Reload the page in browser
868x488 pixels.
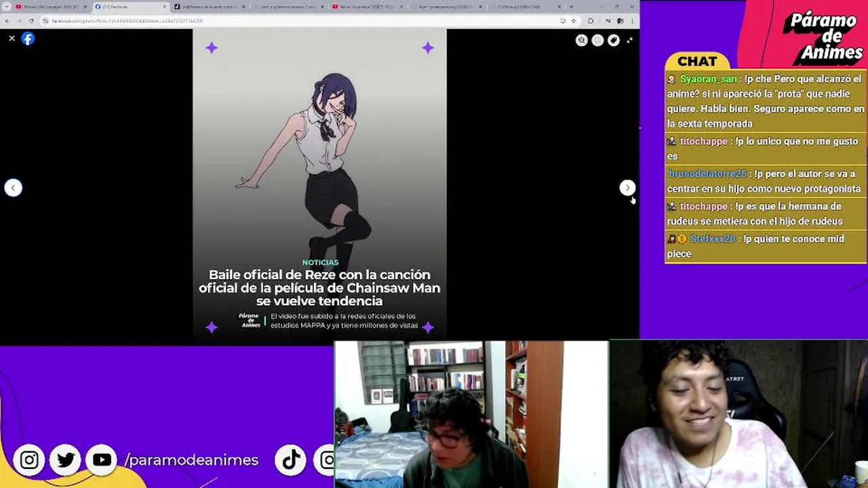coord(31,21)
